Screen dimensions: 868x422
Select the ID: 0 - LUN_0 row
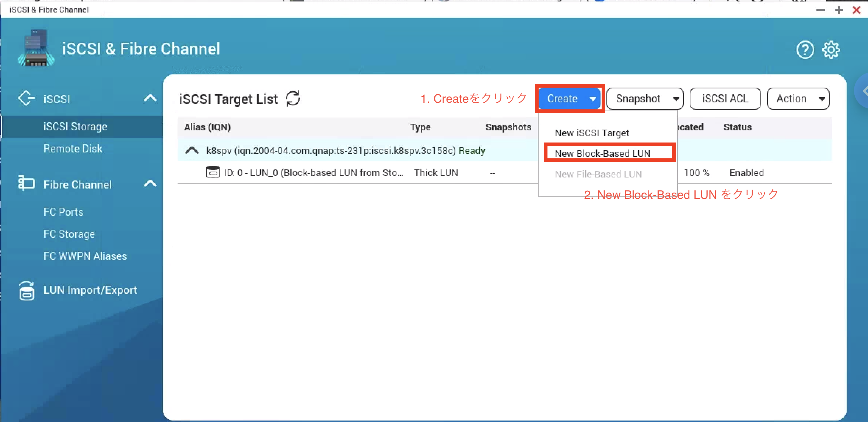tap(505, 173)
